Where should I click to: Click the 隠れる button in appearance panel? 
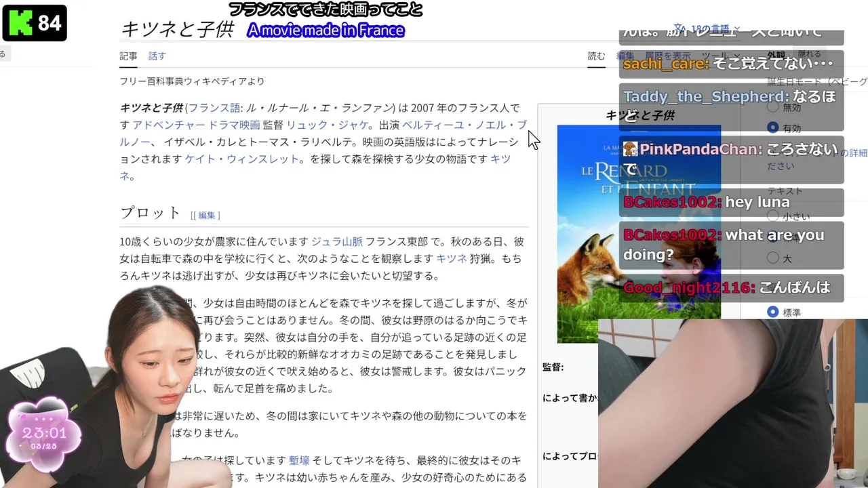pyautogui.click(x=809, y=54)
